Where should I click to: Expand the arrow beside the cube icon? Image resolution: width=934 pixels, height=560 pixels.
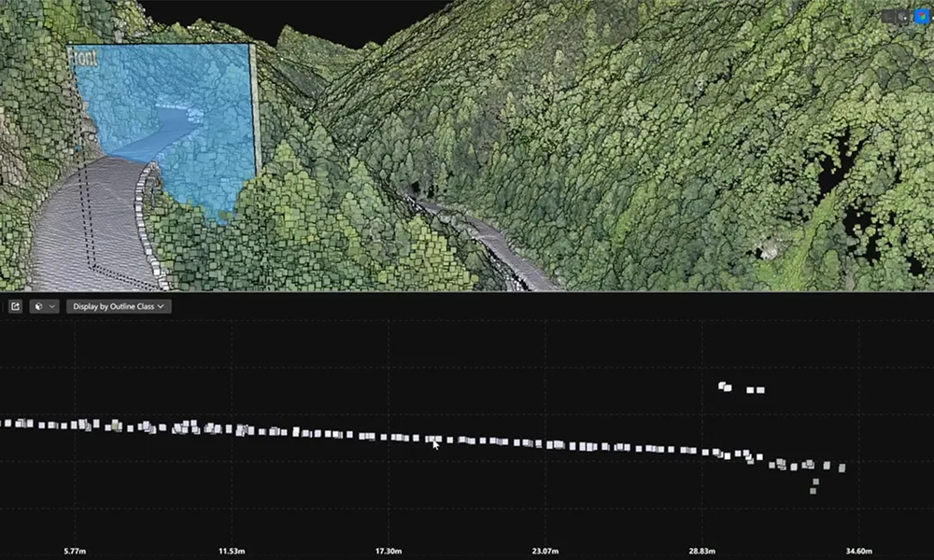50,306
